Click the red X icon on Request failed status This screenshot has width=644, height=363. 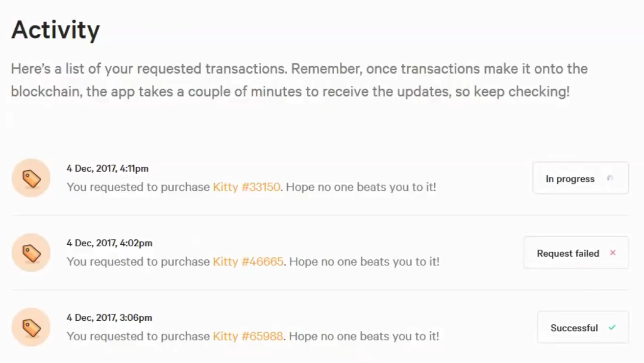pos(613,253)
